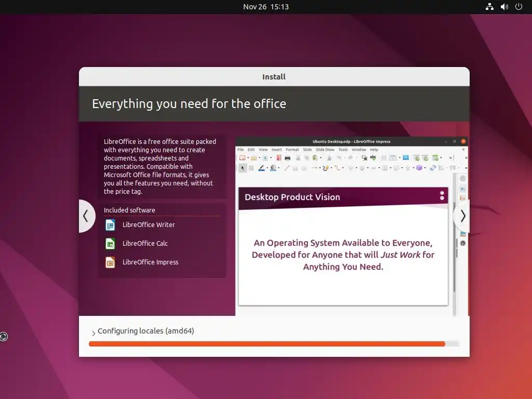Click the Save icon in Impress toolbar
The image size is (532, 399).
pyautogui.click(x=265, y=158)
